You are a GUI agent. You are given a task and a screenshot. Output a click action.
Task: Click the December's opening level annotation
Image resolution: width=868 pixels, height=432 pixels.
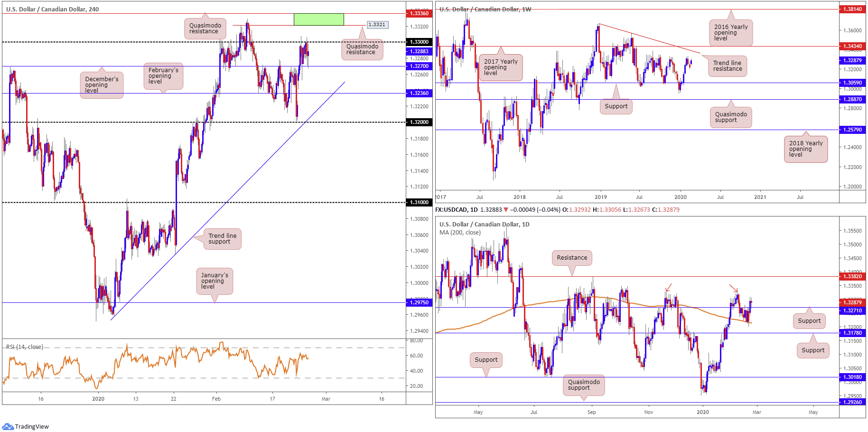click(102, 85)
